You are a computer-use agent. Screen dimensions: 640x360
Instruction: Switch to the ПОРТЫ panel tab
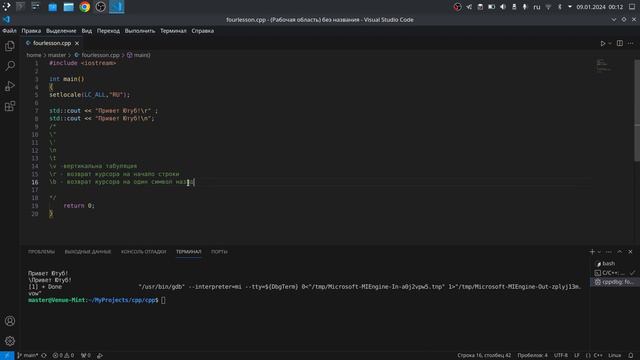tap(219, 252)
